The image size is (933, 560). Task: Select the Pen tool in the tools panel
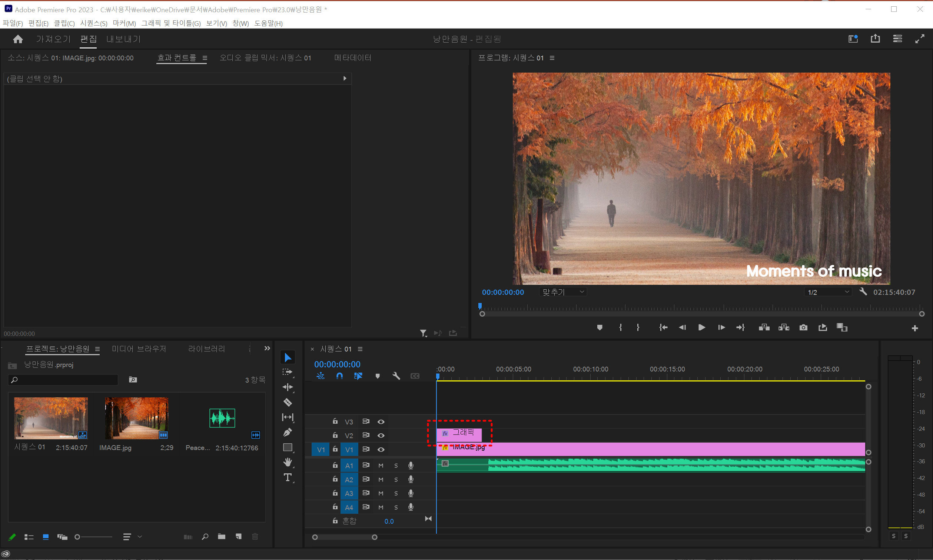(288, 432)
